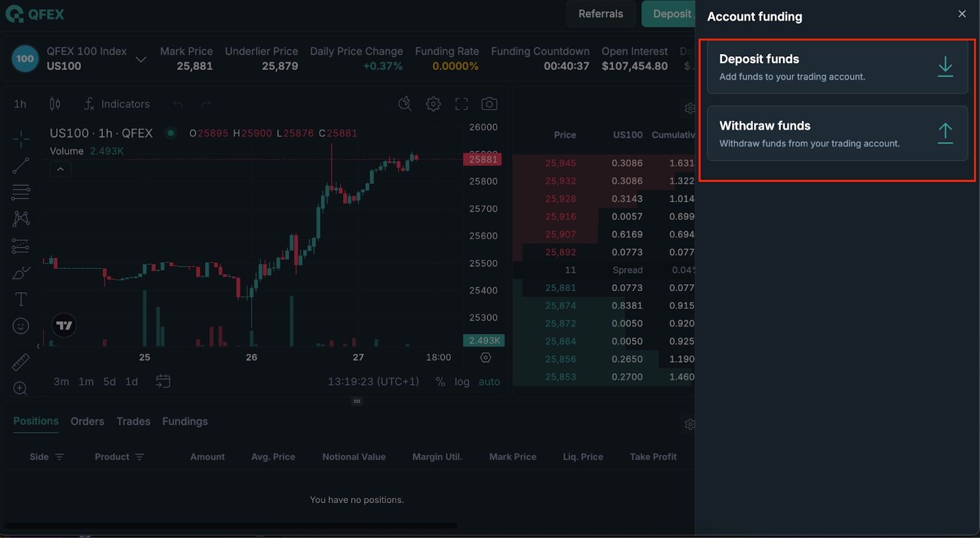980x538 pixels.
Task: Click Withdraw funds upload arrow icon
Action: coord(945,133)
